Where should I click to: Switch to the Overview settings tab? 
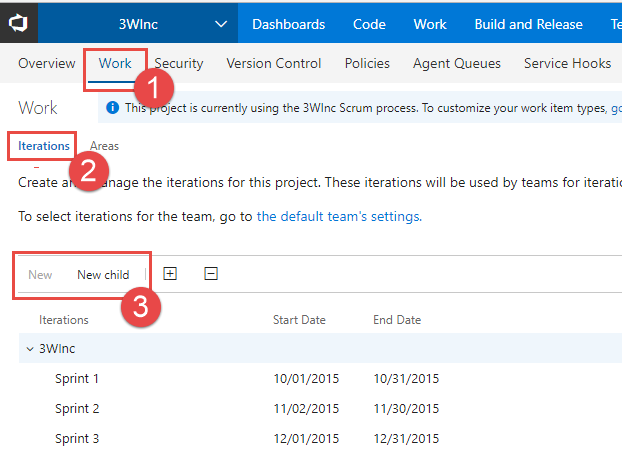pos(47,63)
